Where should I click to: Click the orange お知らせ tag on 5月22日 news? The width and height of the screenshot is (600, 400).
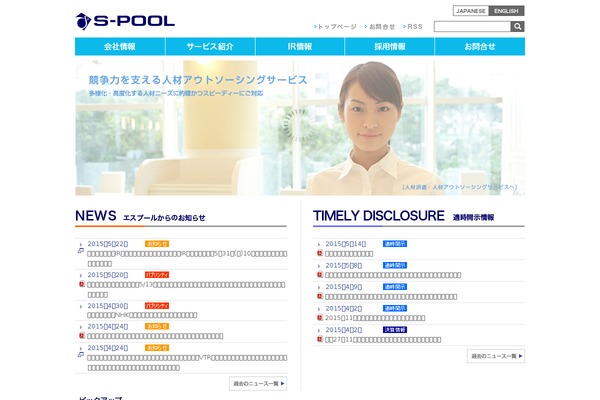(x=157, y=244)
